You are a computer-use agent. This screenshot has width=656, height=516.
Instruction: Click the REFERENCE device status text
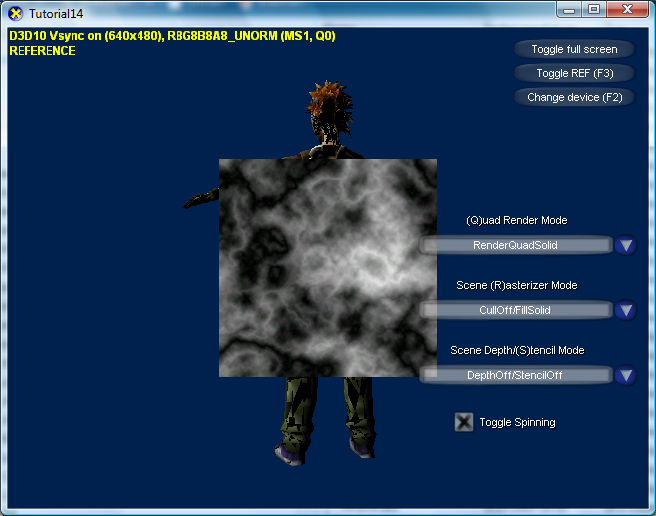tap(42, 51)
